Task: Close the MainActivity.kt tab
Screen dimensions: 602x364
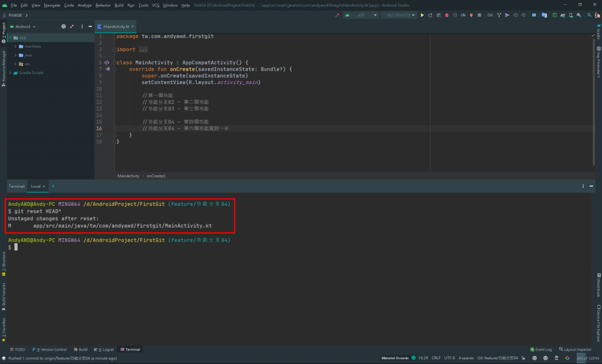Action: pos(132,26)
